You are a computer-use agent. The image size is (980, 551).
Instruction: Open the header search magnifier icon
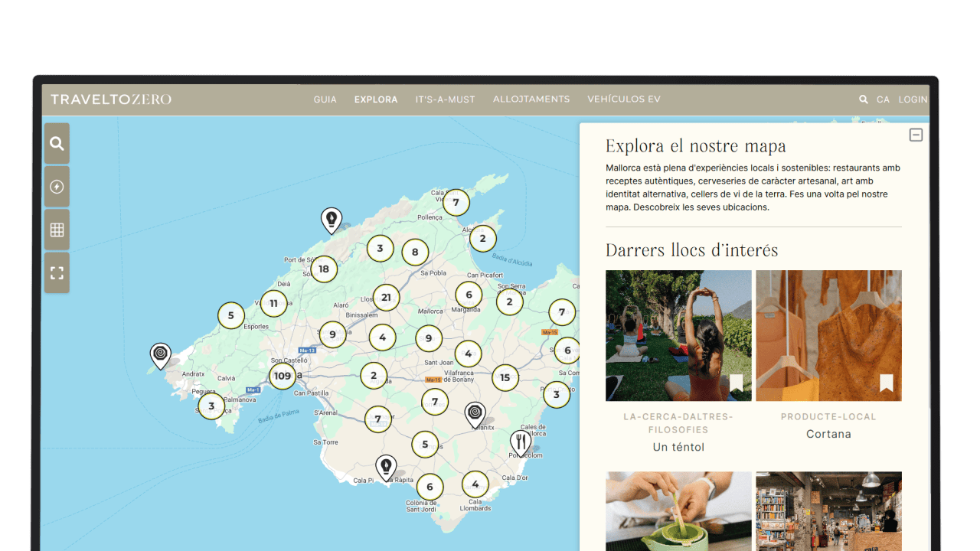(x=864, y=99)
